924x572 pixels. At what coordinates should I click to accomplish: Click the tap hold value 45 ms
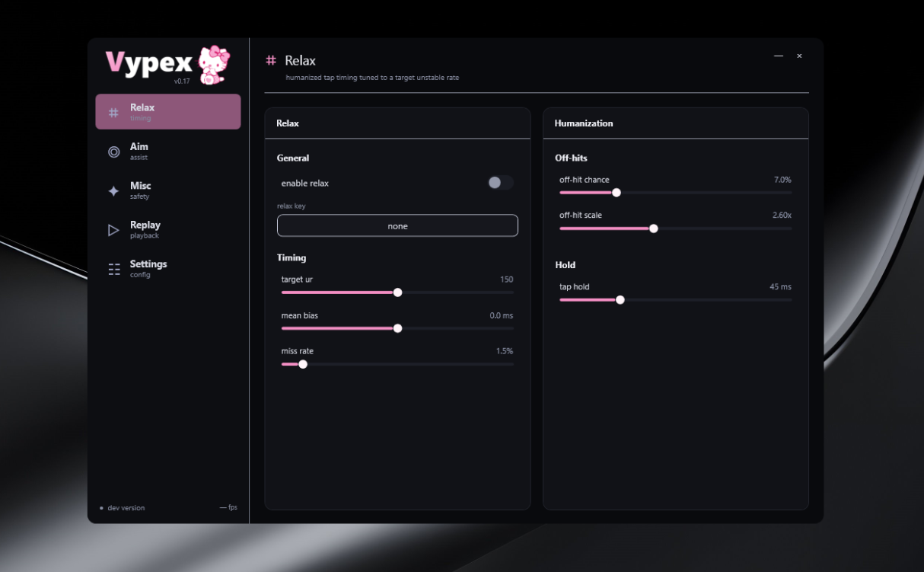(x=781, y=287)
